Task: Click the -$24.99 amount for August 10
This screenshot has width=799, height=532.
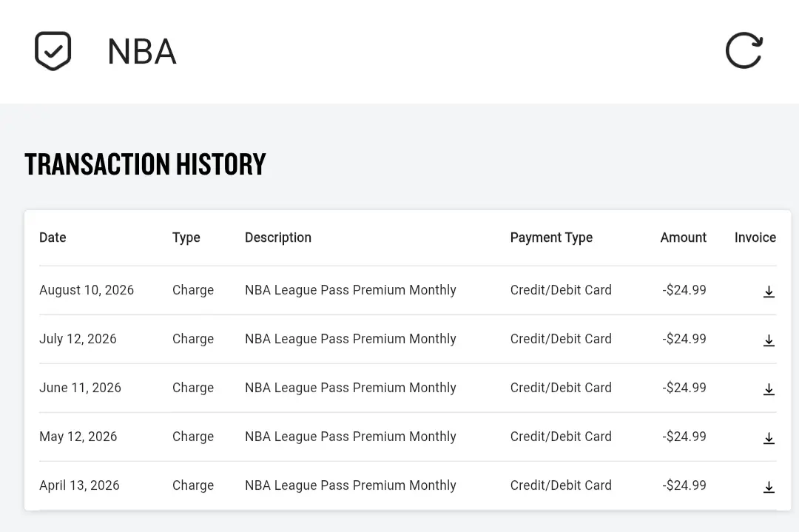Action: [x=684, y=290]
